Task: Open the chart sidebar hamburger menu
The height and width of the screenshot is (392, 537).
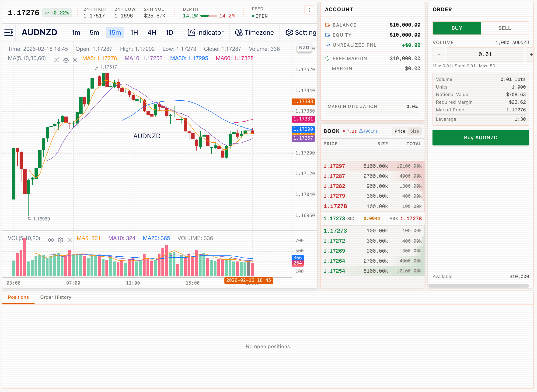Action: click(x=9, y=32)
